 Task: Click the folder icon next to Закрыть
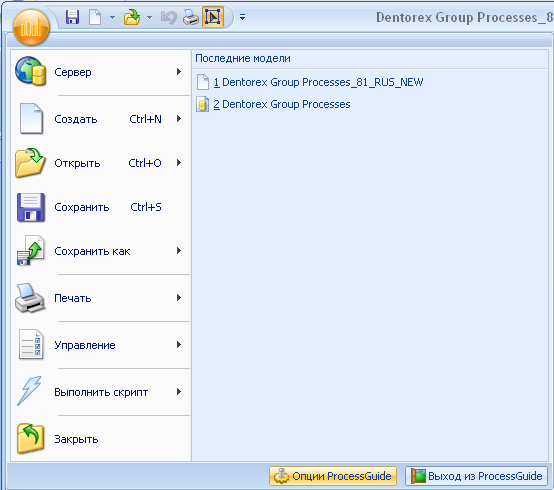click(x=30, y=438)
